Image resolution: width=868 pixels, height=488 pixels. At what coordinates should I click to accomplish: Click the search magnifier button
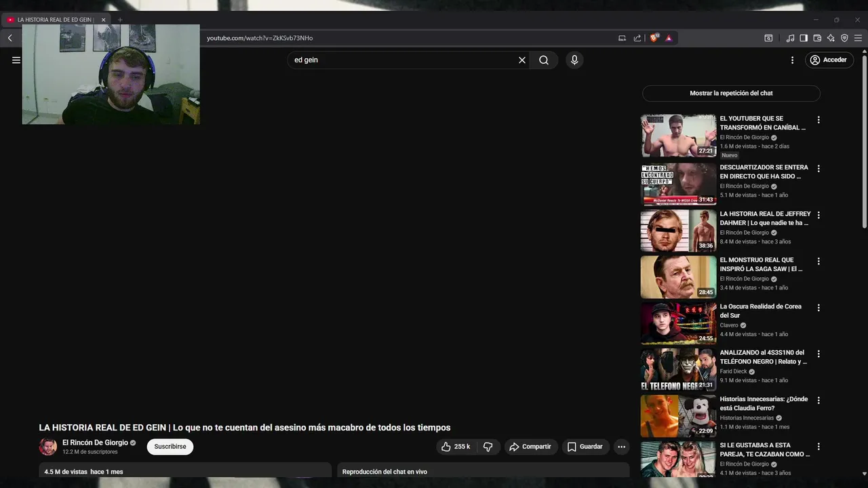coord(544,60)
